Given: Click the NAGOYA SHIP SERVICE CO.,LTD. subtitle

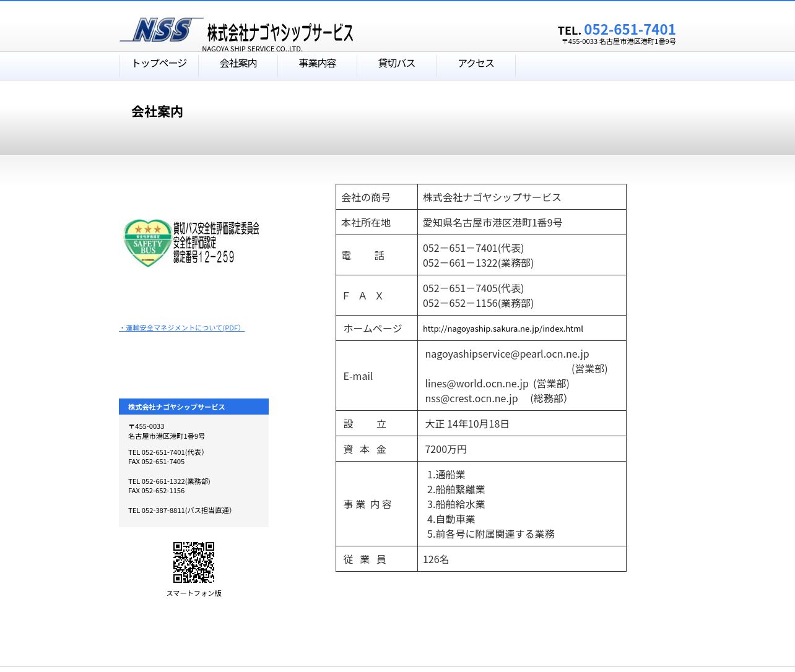Looking at the screenshot, I should [x=252, y=49].
